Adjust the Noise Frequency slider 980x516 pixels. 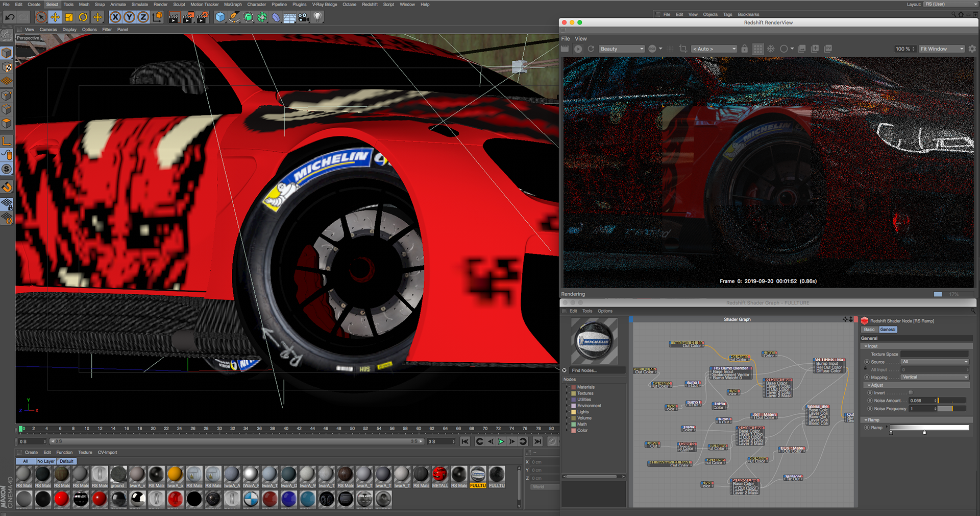point(952,409)
